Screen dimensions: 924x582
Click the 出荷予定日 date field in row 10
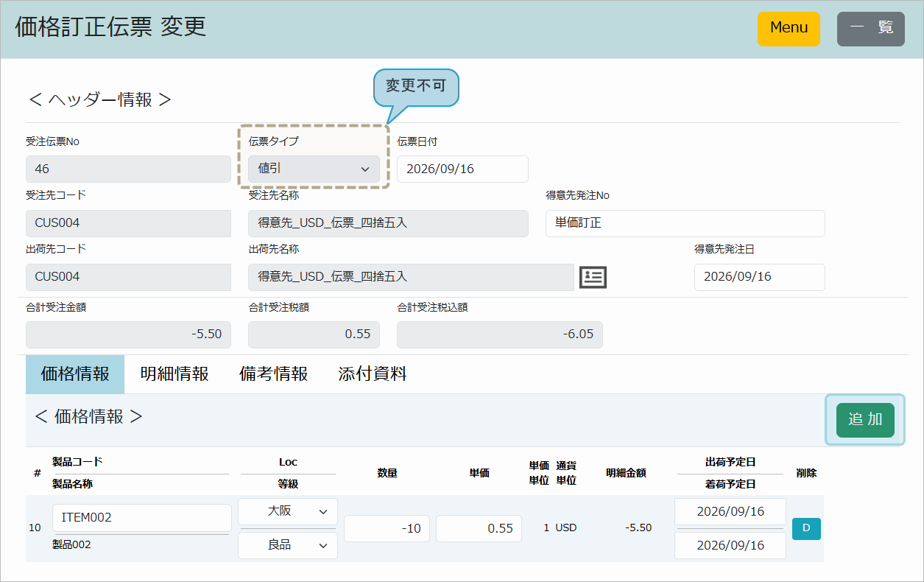(x=730, y=511)
